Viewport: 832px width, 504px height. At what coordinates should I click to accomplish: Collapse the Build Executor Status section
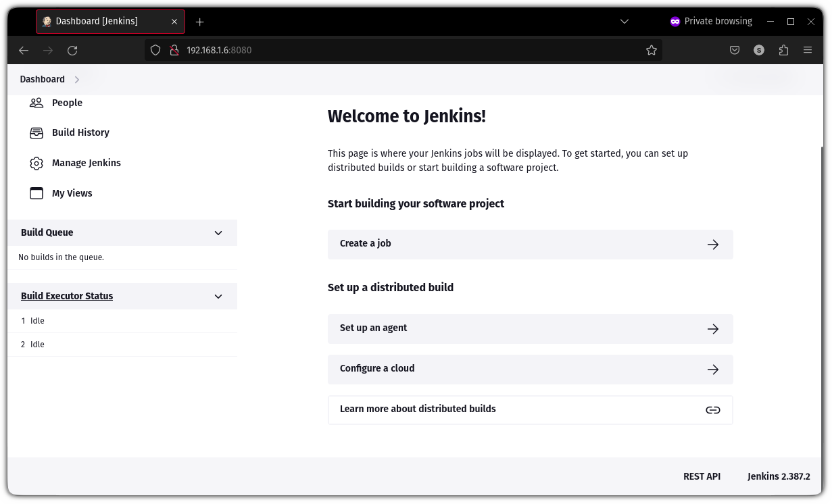pyautogui.click(x=218, y=296)
